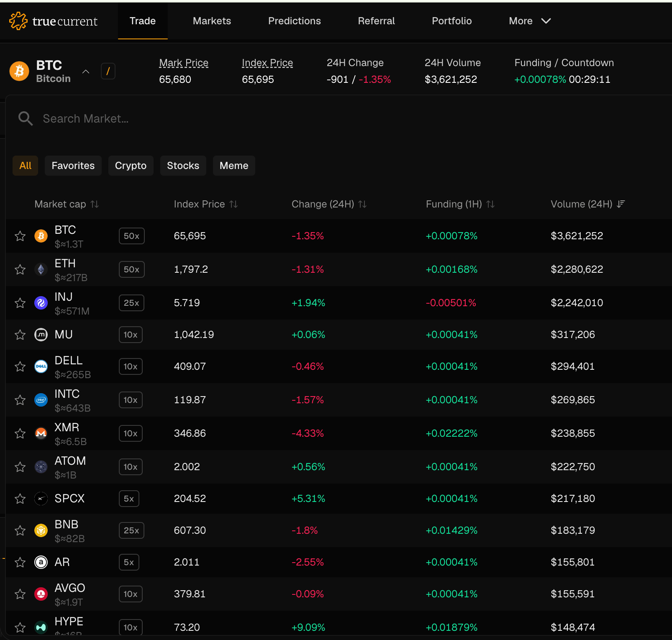Filter by Crypto markets

click(x=131, y=166)
